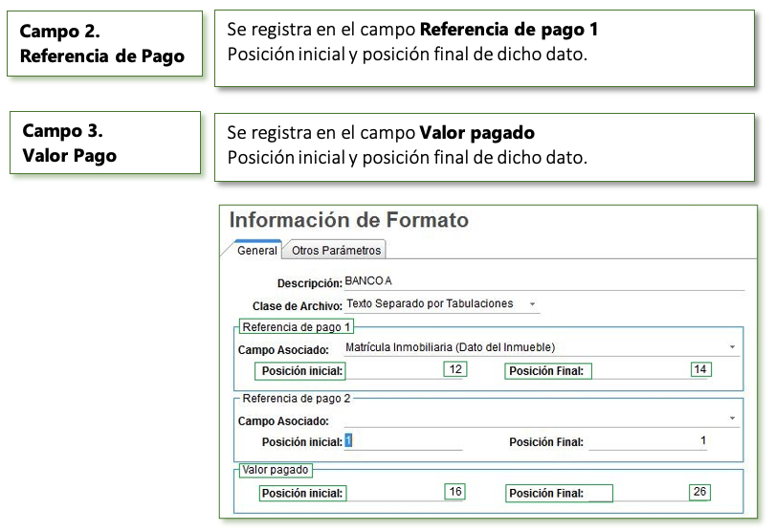Focus Posición inicial field in Referencia de pago 2
The image size is (774, 532).
click(404, 441)
